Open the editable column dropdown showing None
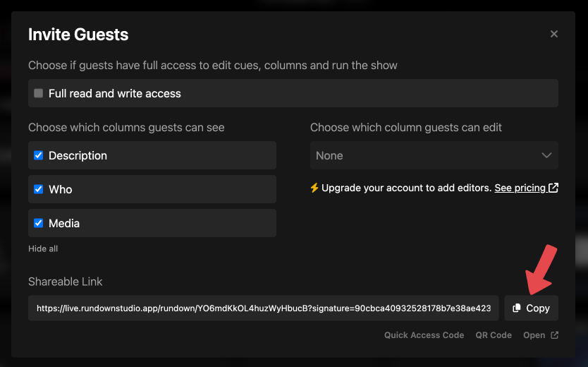 point(434,155)
